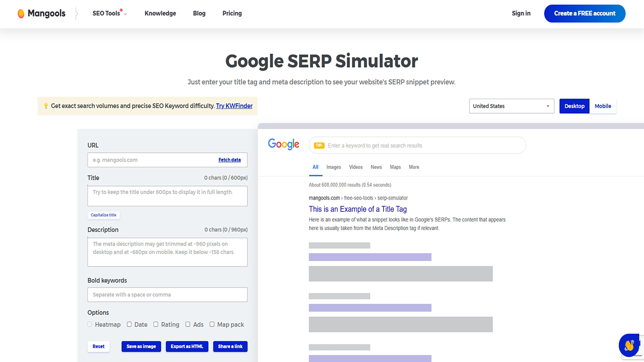
Task: Switch preview to Desktop
Action: pyautogui.click(x=574, y=106)
